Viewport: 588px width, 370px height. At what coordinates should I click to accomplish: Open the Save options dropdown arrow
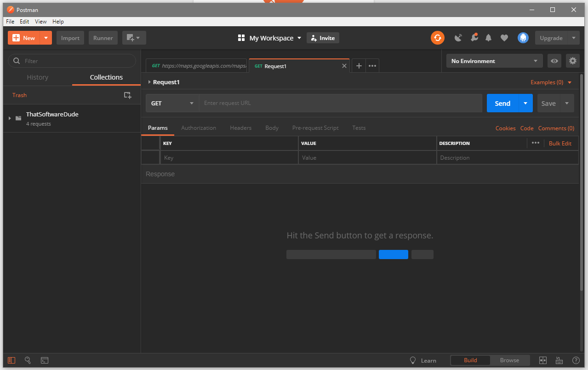click(x=567, y=103)
